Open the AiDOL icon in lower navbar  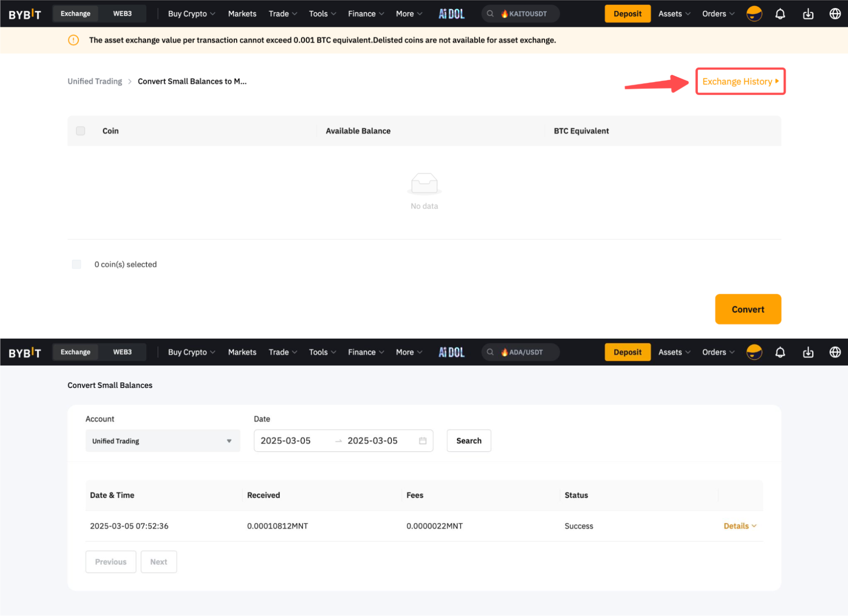pos(451,352)
